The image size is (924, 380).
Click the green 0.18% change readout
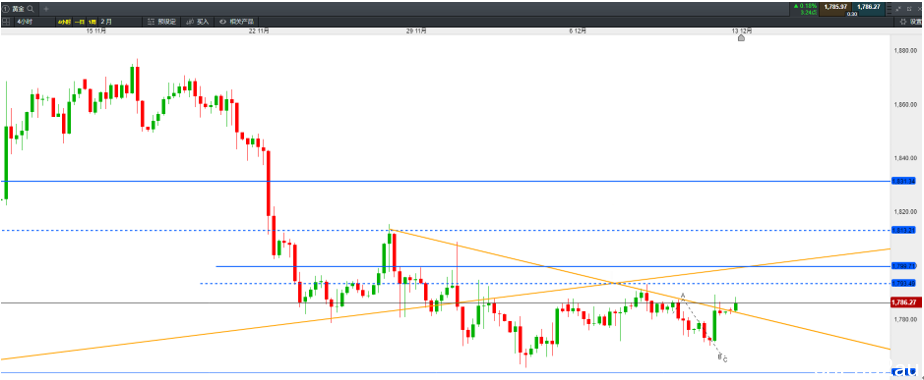coord(806,6)
